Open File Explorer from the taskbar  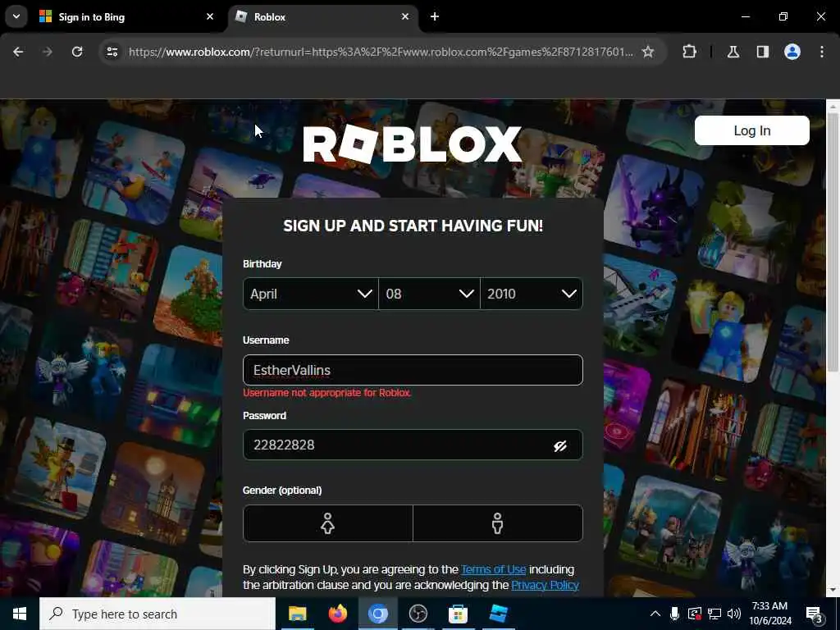(297, 614)
